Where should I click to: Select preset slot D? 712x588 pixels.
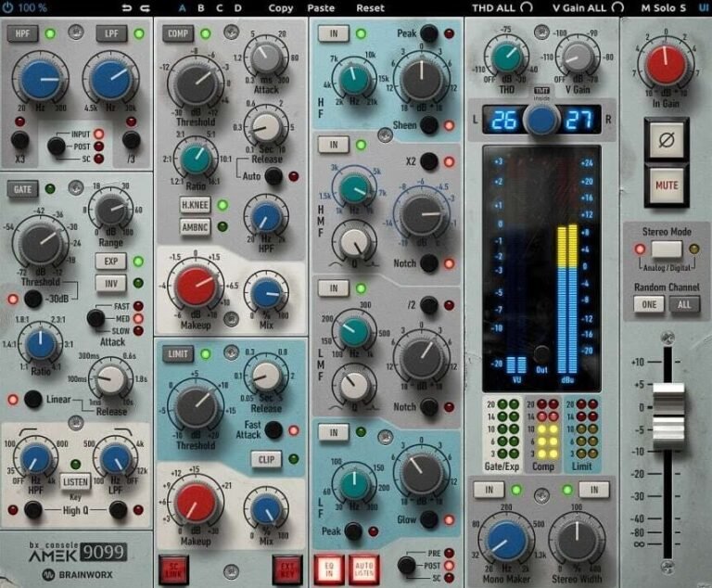pyautogui.click(x=238, y=7)
